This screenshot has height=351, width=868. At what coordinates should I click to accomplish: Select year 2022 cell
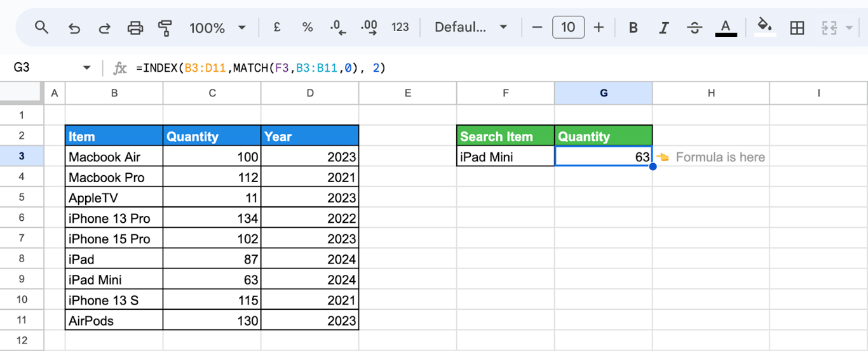click(309, 218)
